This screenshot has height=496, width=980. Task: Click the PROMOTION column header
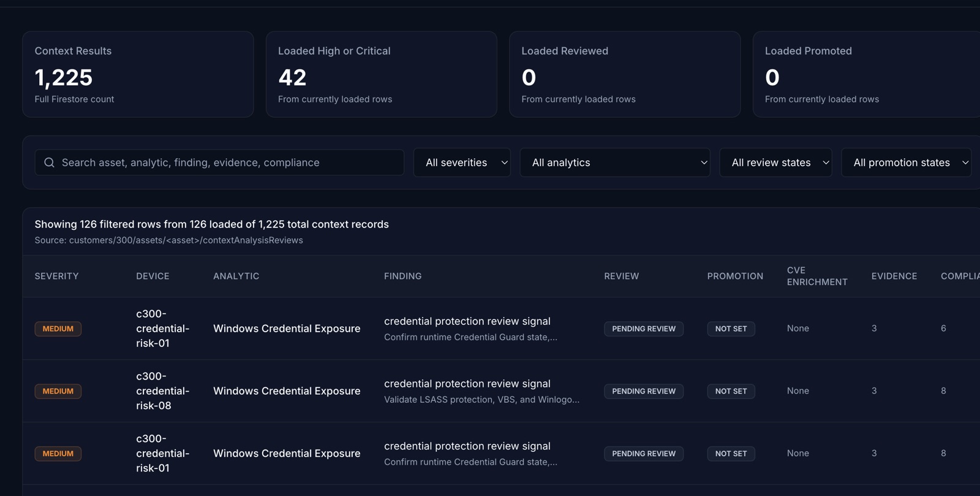pos(735,276)
